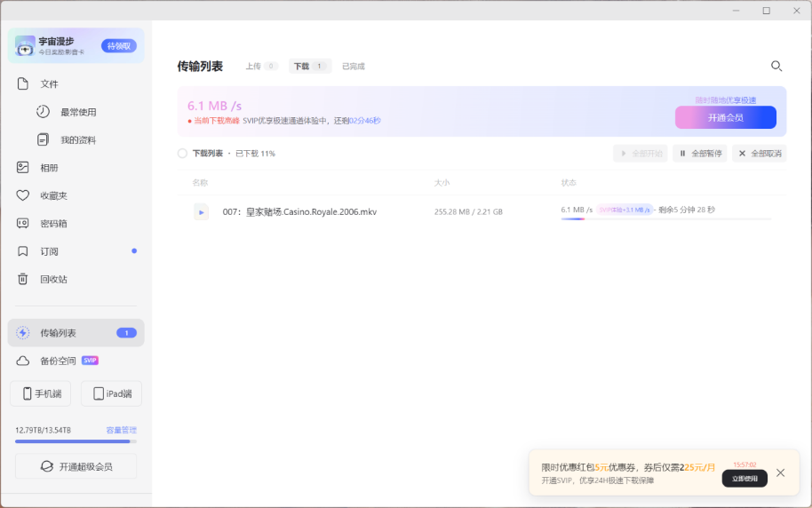Open the 密码箱 safe icon

click(x=22, y=223)
